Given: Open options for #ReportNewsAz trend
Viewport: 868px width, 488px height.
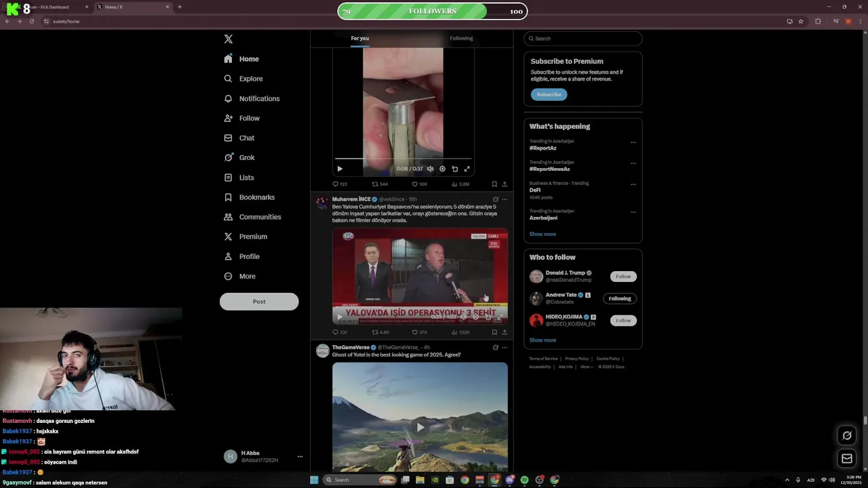Looking at the screenshot, I should click(x=633, y=163).
